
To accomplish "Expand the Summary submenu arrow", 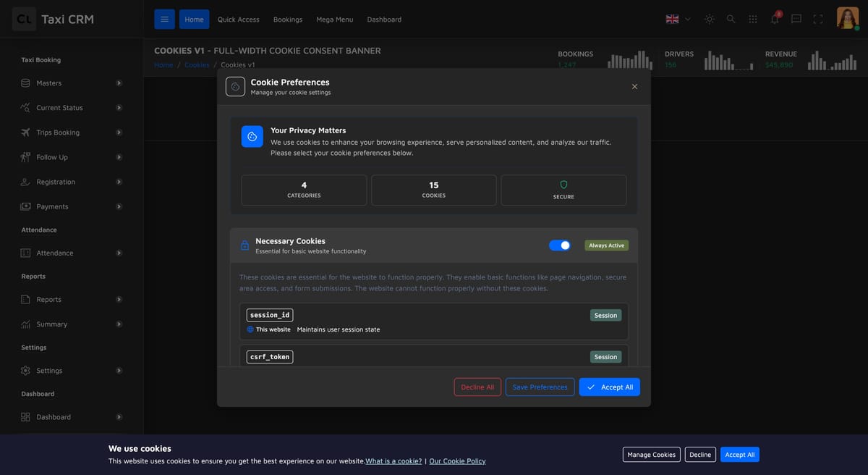I will [x=119, y=324].
